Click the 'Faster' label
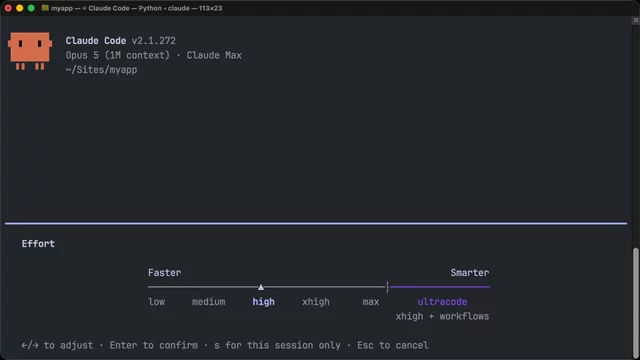Screen dimensions: 640x360 pos(164,273)
